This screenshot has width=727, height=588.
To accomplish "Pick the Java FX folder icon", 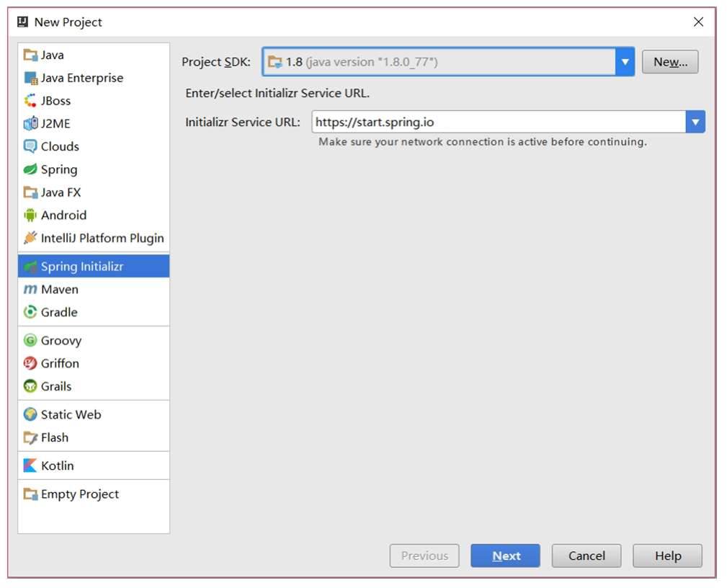I will (30, 192).
